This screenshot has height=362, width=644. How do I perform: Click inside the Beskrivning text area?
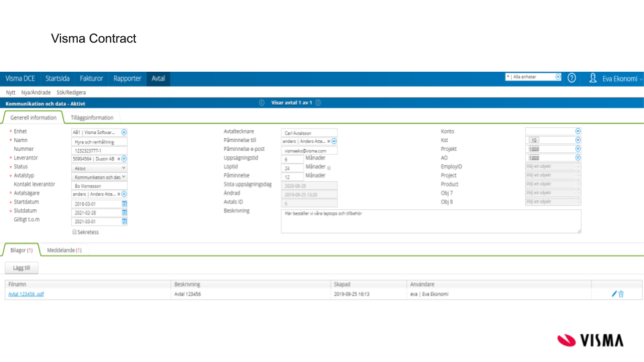click(x=431, y=221)
